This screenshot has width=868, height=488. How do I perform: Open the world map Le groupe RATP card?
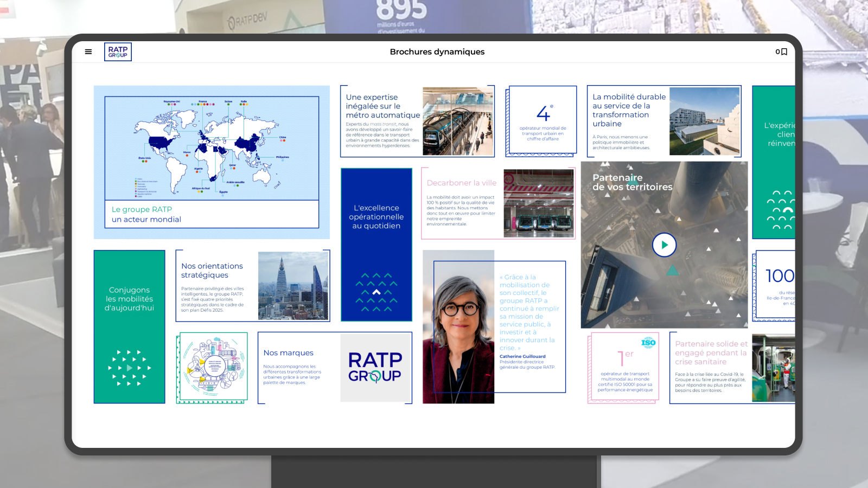[212, 162]
